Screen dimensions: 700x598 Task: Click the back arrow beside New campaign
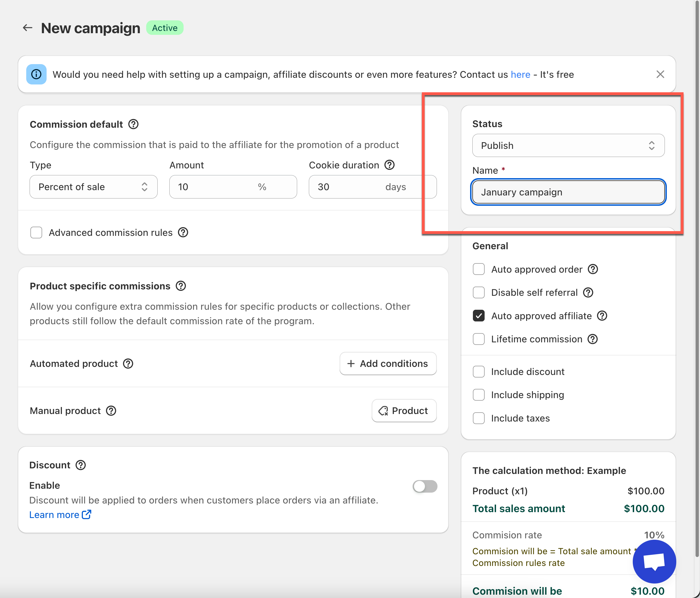27,28
